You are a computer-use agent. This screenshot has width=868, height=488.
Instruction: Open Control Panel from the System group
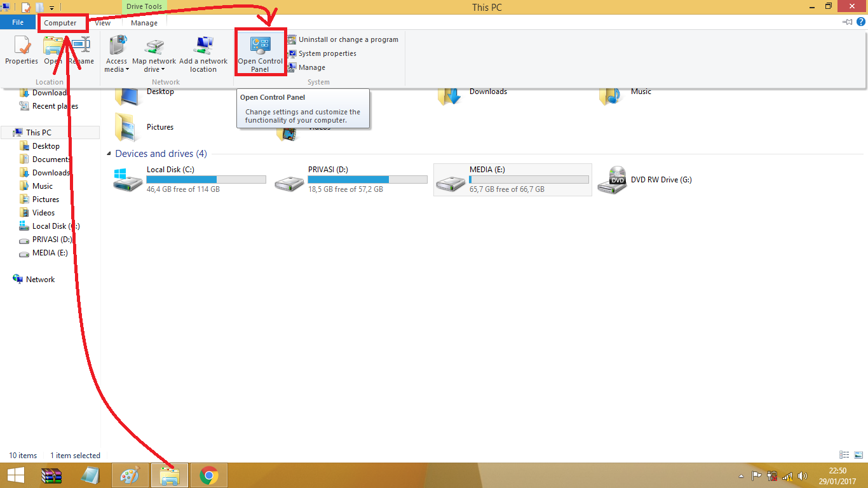(x=260, y=51)
